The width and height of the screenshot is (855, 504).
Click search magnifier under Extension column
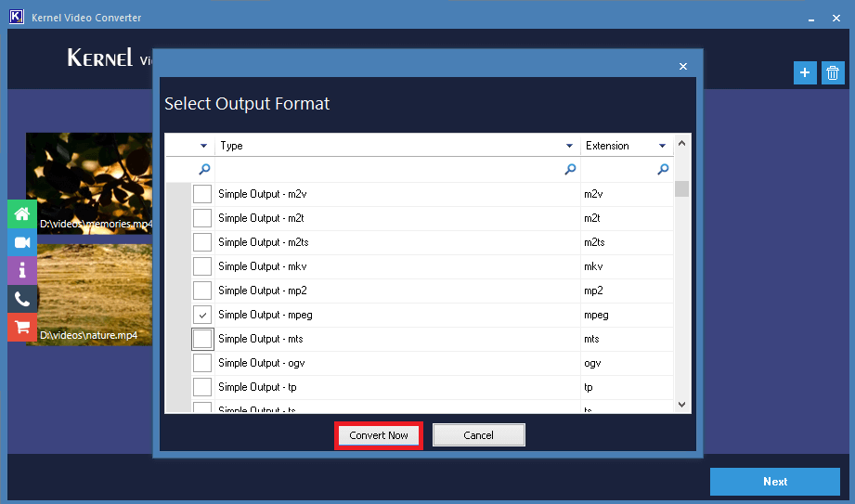(663, 169)
